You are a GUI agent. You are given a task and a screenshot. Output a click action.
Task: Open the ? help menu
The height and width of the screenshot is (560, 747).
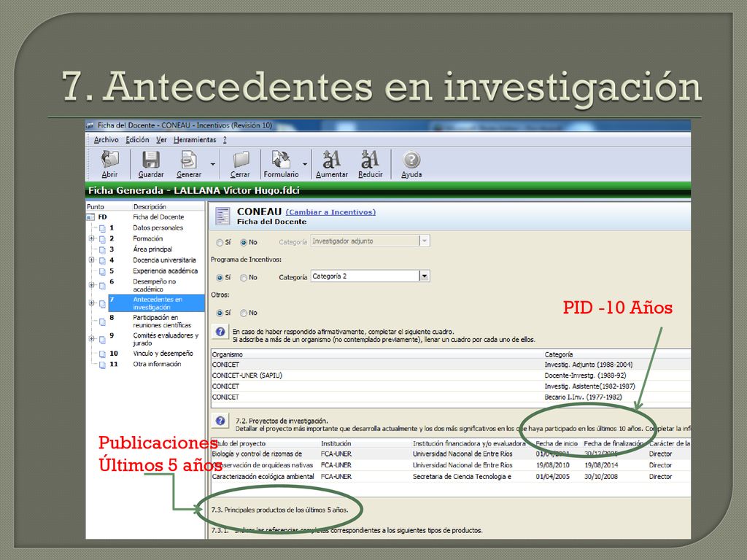(225, 140)
